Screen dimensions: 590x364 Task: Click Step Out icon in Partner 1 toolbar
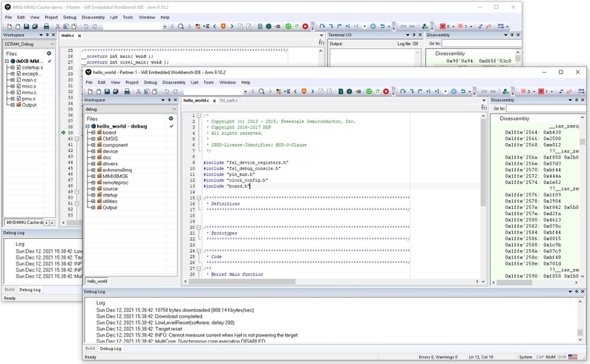(420, 91)
